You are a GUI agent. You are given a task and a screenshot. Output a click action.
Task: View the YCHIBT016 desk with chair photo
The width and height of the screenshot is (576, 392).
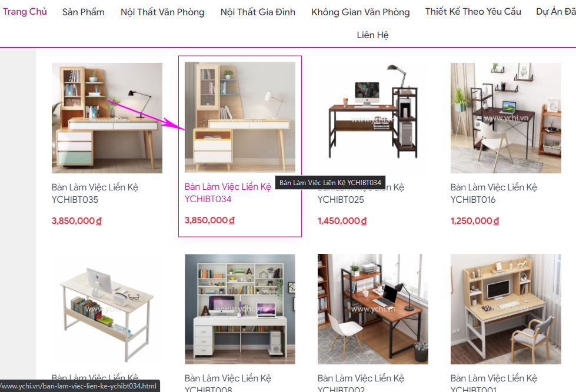click(x=506, y=118)
